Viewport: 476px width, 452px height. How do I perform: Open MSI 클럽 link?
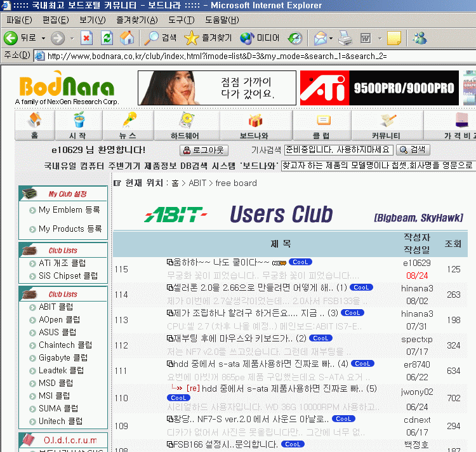point(55,396)
